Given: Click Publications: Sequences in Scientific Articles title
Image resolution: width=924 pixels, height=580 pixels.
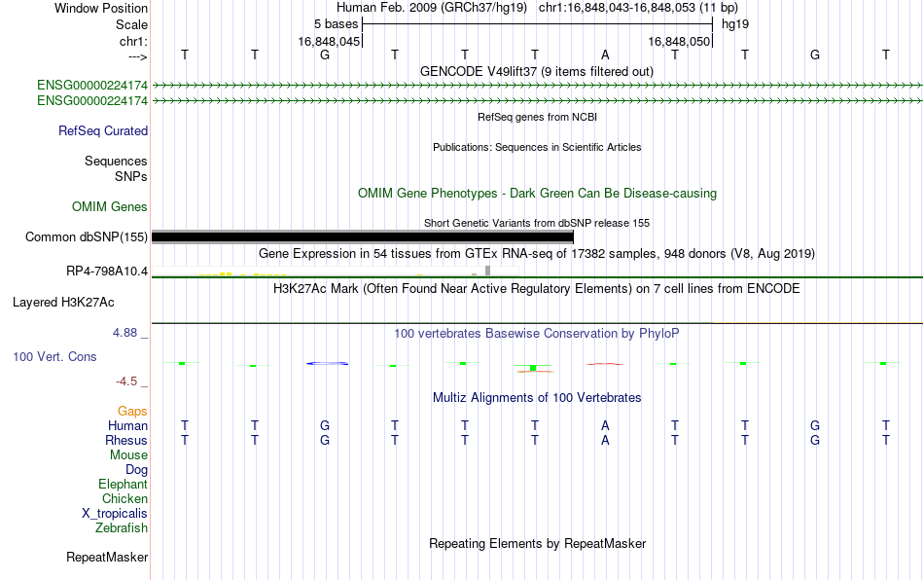Looking at the screenshot, I should 537,147.
